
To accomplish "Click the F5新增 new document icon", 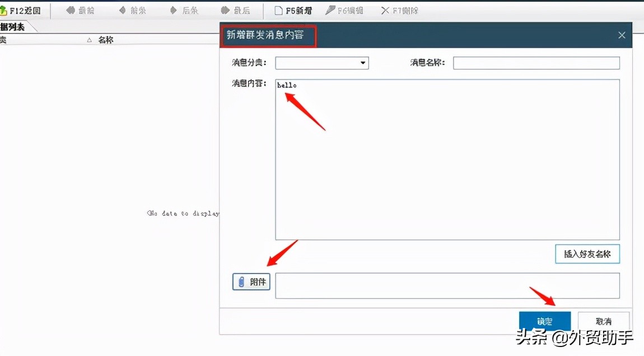I will (x=278, y=10).
